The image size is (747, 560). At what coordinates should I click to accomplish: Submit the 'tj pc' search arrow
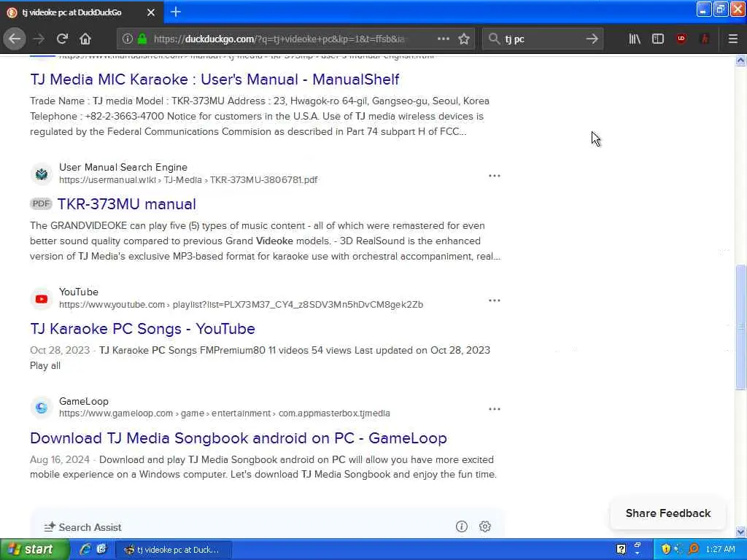[592, 39]
